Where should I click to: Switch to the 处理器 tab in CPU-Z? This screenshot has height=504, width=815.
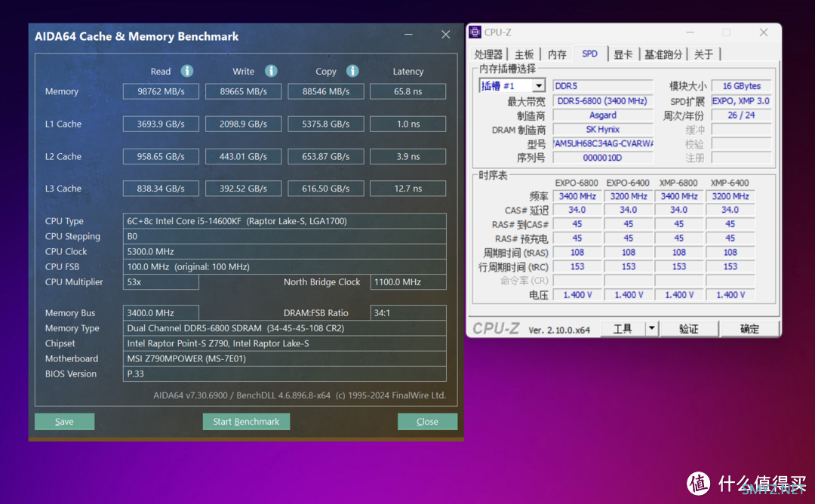(488, 54)
